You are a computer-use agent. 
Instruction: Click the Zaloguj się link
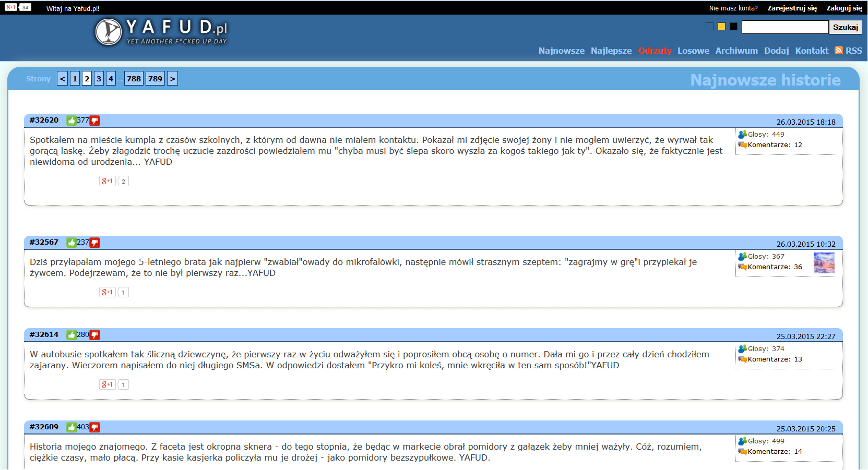(845, 8)
